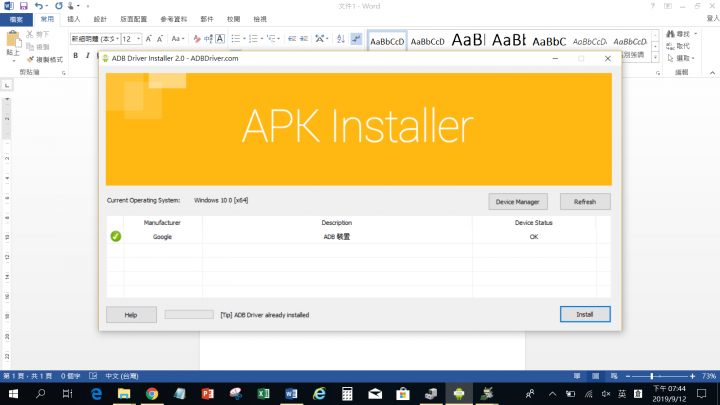The width and height of the screenshot is (720, 405).
Task: Click the Paste (貼上) icon
Action: (x=13, y=39)
